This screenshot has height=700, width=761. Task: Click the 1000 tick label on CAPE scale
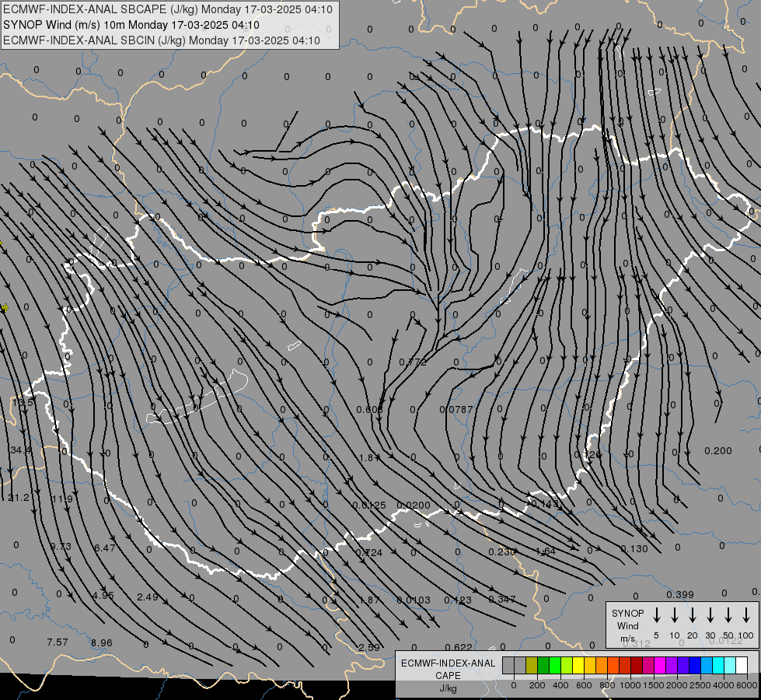(630, 685)
